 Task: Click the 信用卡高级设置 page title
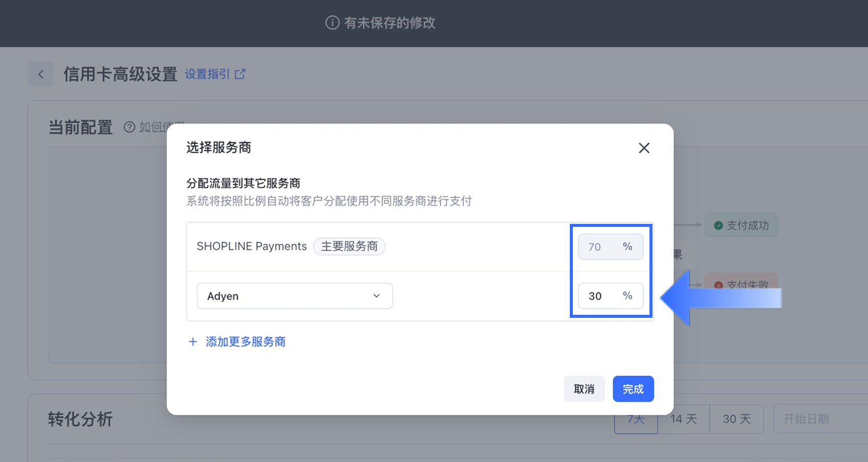click(x=120, y=74)
